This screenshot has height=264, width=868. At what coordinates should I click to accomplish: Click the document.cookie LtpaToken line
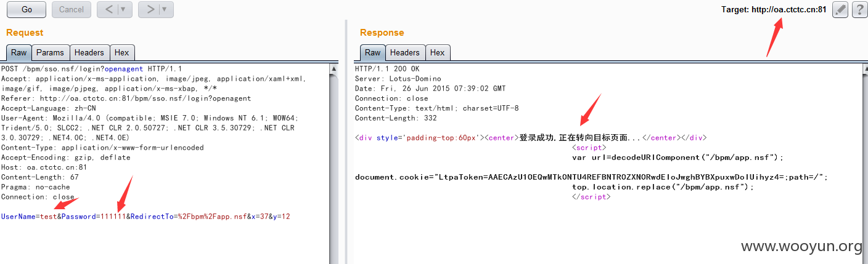coord(592,177)
